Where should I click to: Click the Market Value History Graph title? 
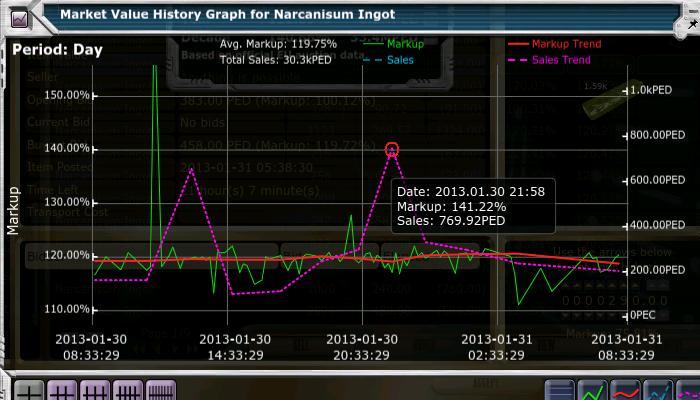pos(227,15)
